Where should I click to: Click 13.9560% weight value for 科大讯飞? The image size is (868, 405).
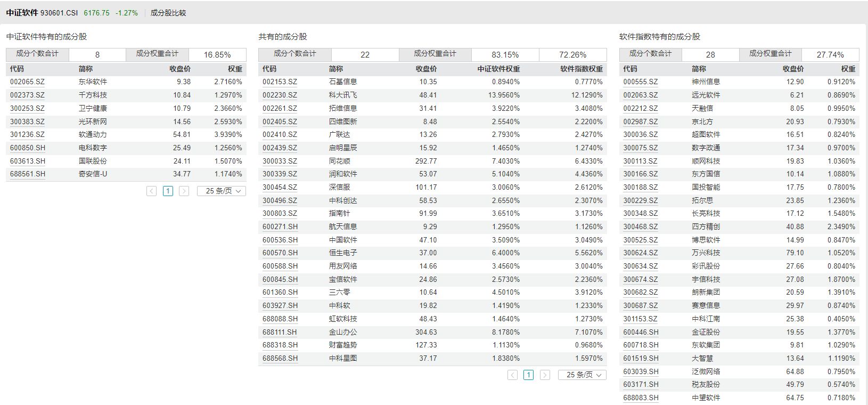click(x=504, y=95)
